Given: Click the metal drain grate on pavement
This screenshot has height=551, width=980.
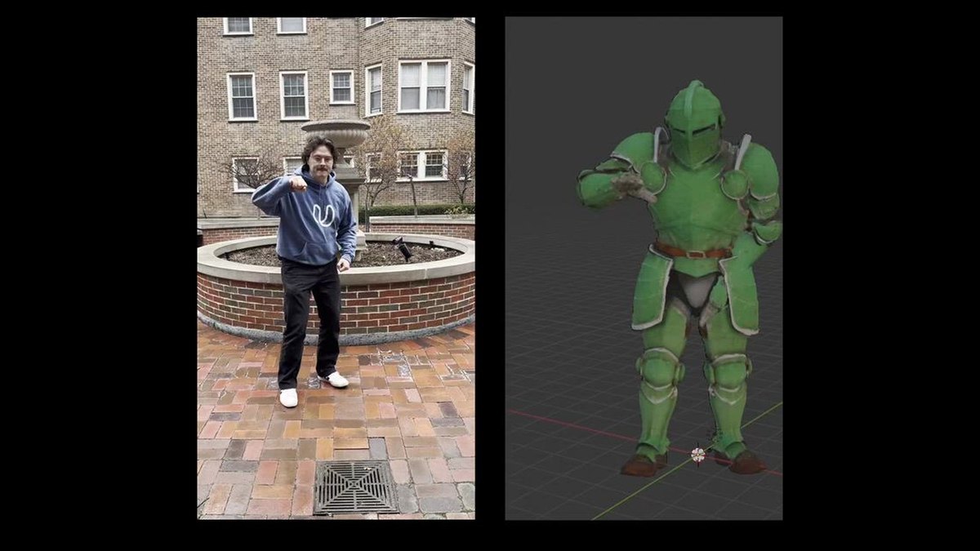Looking at the screenshot, I should 354,487.
